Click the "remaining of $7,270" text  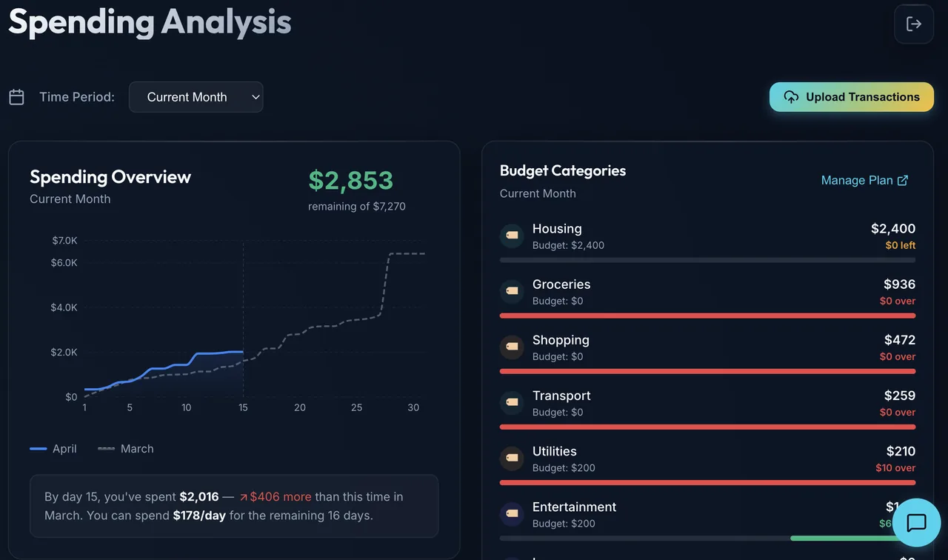357,207
